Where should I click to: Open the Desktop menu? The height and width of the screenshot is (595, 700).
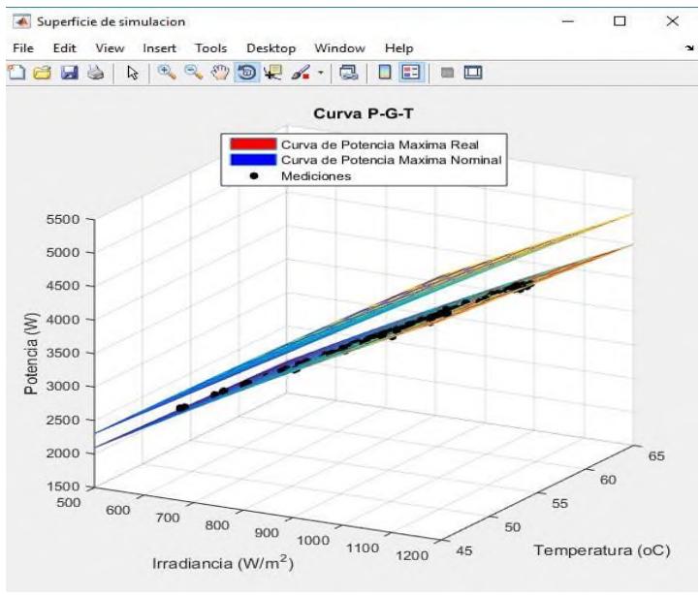click(x=270, y=47)
